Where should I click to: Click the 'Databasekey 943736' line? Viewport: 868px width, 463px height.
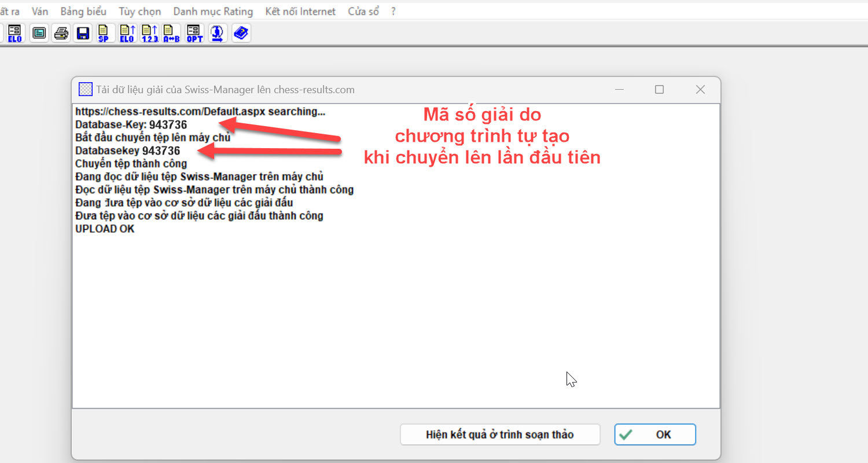pos(128,150)
